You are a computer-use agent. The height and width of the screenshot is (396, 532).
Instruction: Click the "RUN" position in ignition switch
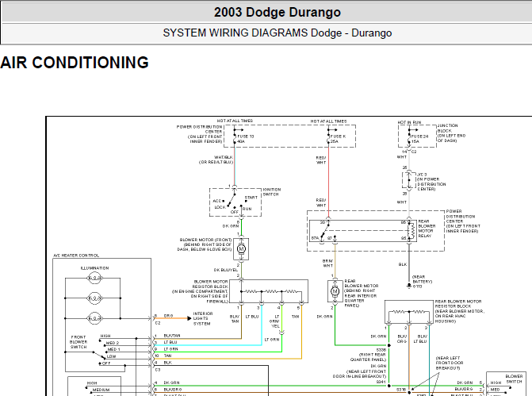[x=247, y=209]
